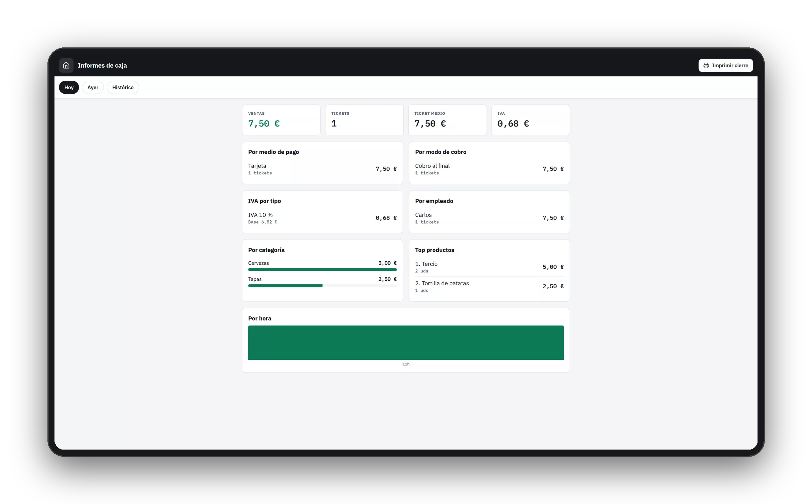Click the IVA 0,68 € summary card
Image resolution: width=812 pixels, height=504 pixels.
530,120
